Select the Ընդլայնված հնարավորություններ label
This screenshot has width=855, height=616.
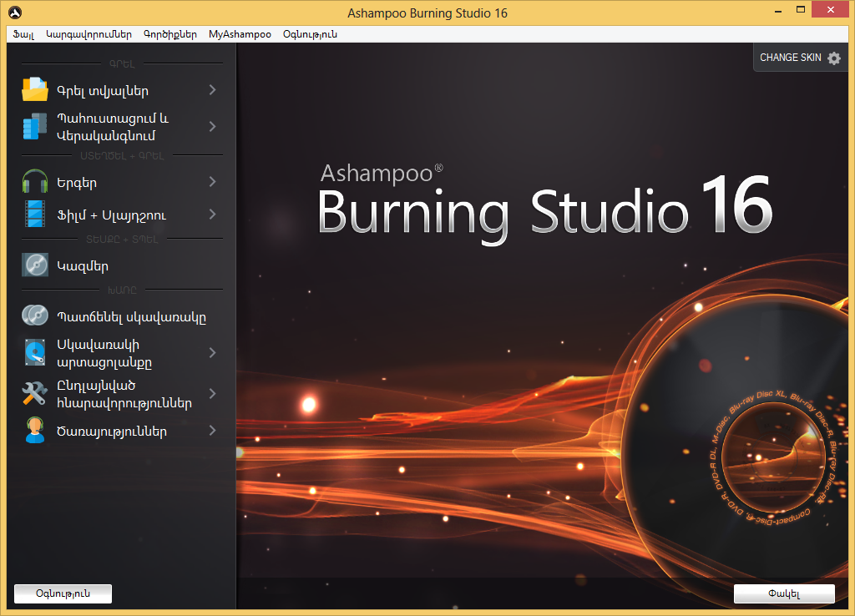[x=124, y=394]
